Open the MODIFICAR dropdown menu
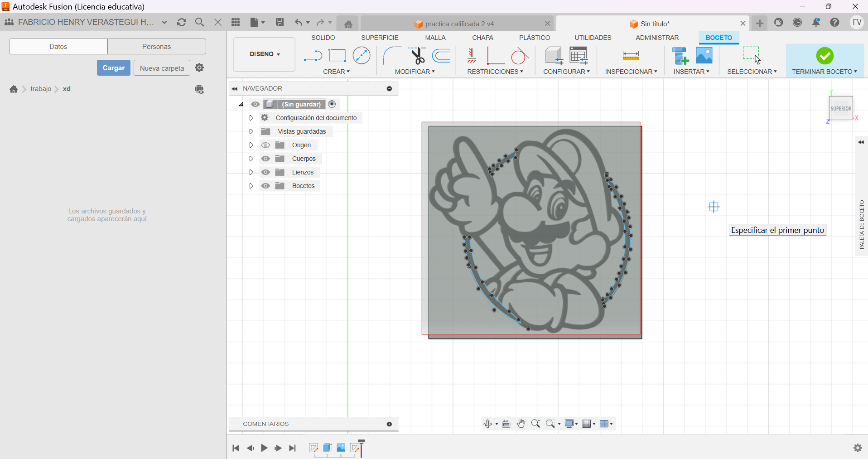This screenshot has height=459, width=868. point(415,72)
